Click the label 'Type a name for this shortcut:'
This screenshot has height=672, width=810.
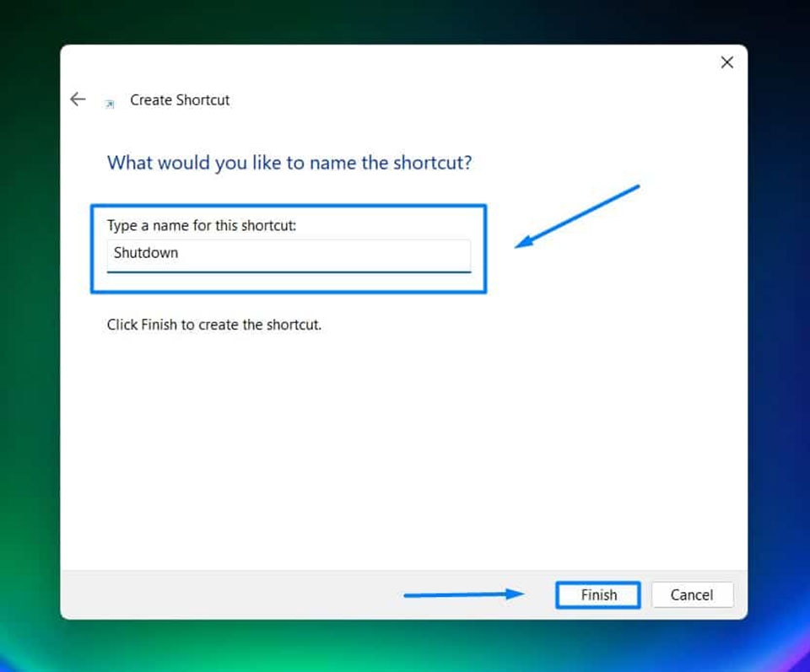(x=202, y=226)
